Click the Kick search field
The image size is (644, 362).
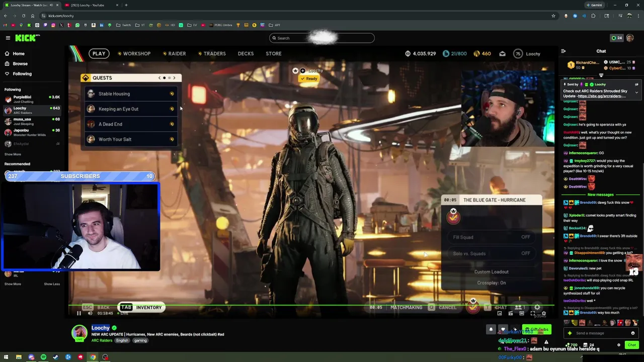(322, 38)
